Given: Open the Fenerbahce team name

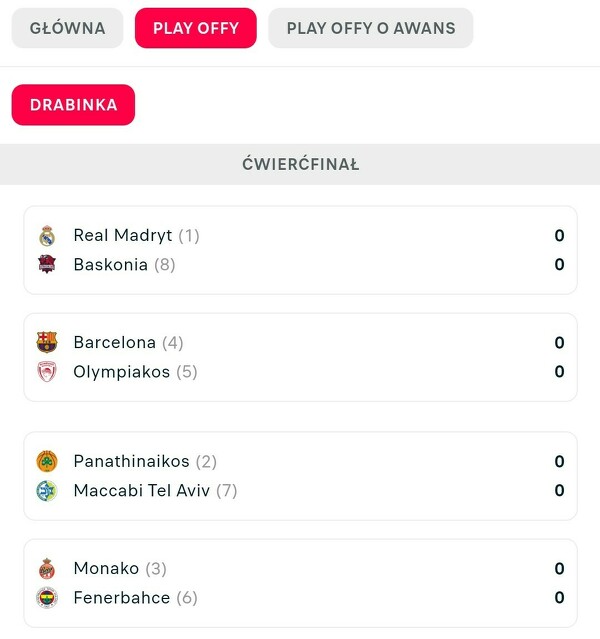Looking at the screenshot, I should tap(122, 598).
